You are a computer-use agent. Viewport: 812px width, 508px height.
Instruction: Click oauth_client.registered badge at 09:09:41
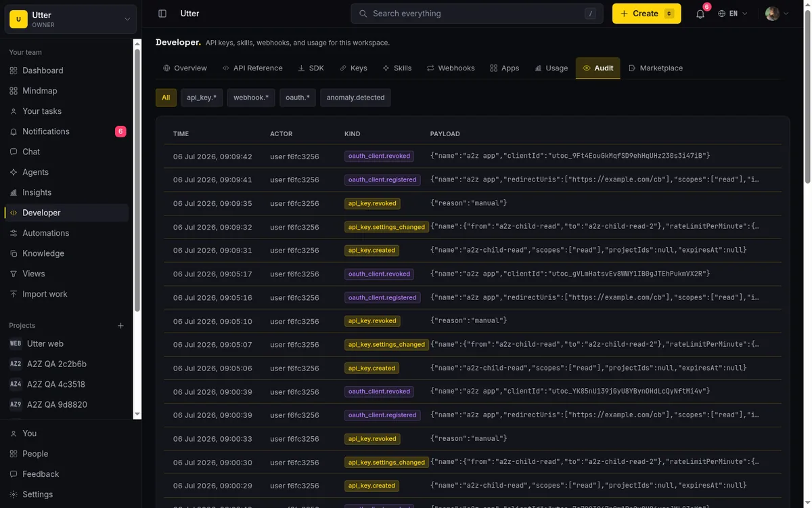(382, 179)
